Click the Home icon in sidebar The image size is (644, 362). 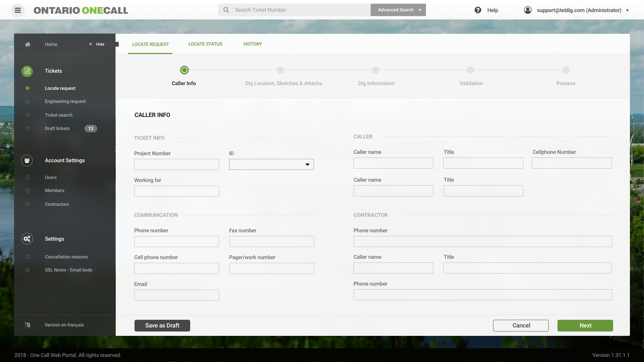click(28, 44)
